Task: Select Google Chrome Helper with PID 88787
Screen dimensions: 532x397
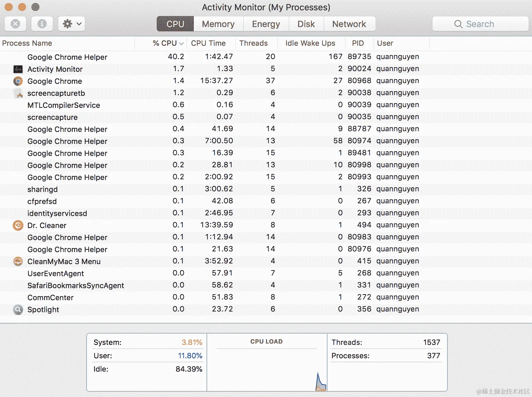Action: 266,129
